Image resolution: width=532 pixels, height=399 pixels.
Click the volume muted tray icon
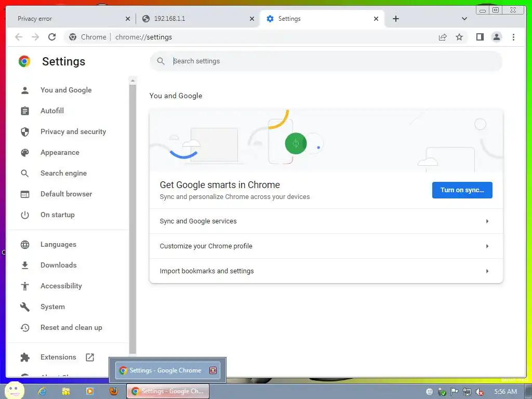[480, 392]
